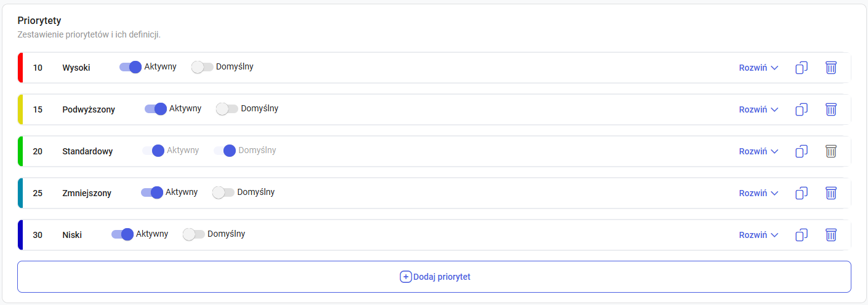Image resolution: width=868 pixels, height=305 pixels.
Task: Enable Domyślny toggle for Podwyższony
Action: (227, 109)
